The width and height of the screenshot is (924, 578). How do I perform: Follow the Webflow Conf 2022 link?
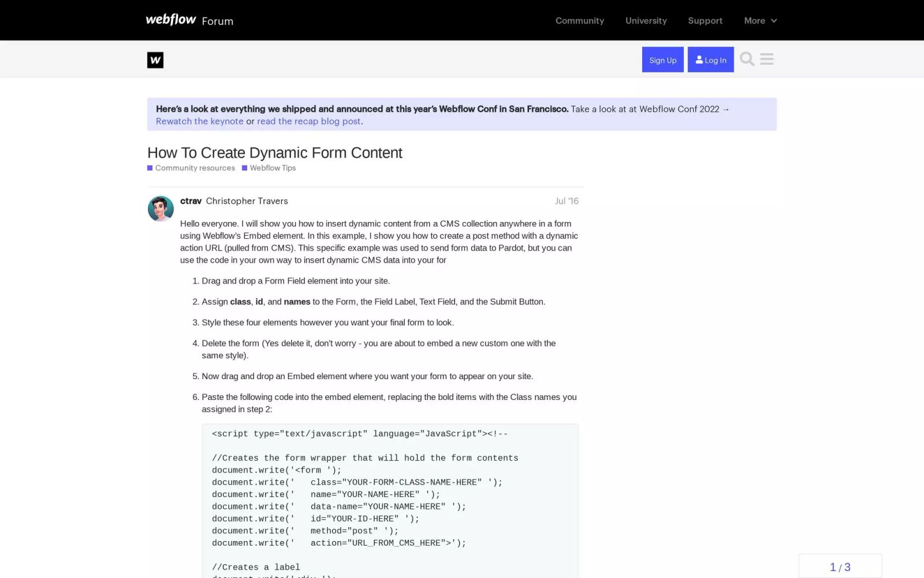point(650,109)
